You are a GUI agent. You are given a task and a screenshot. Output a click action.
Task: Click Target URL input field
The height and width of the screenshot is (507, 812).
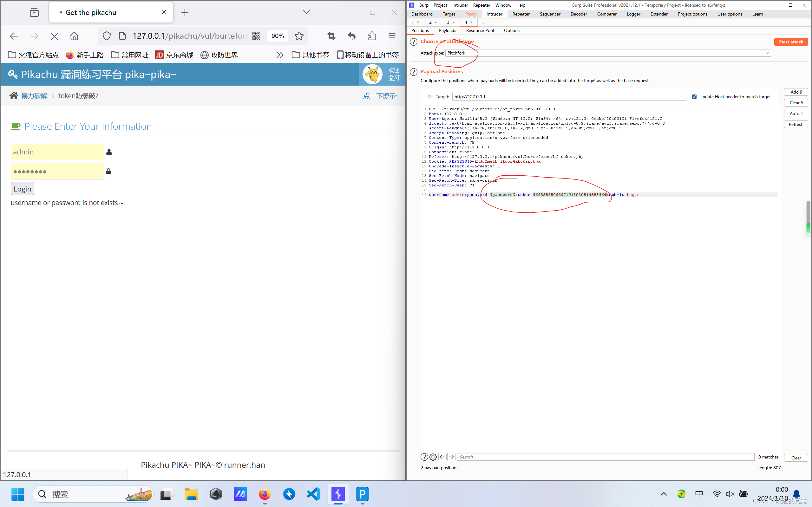click(x=569, y=97)
